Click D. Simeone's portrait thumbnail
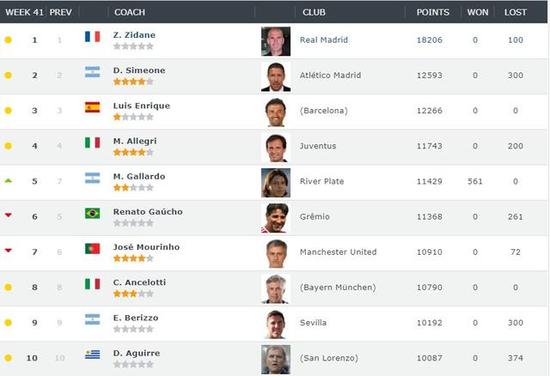This screenshot has height=376, width=550. pos(276,77)
